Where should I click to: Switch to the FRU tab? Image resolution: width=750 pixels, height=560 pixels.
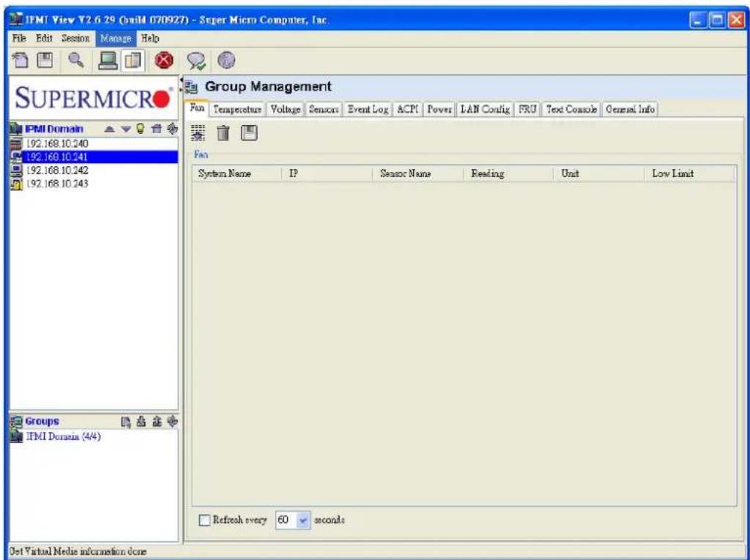(527, 110)
